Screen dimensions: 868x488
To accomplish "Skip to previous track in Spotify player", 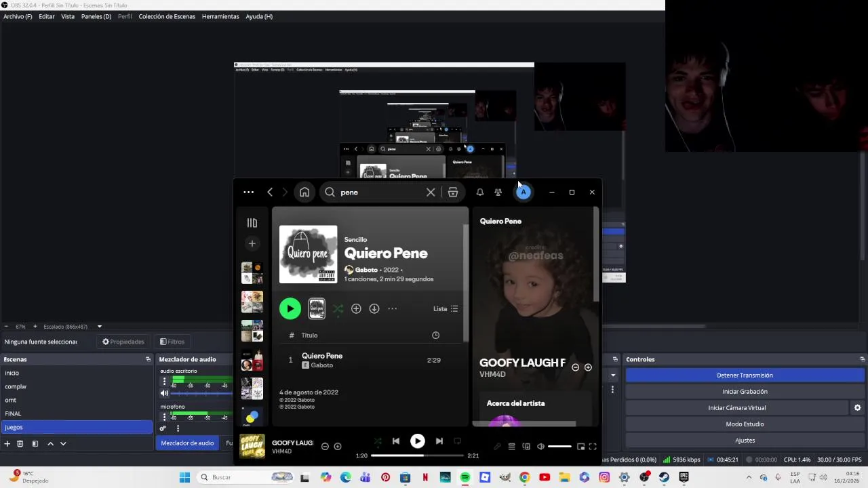I will (396, 441).
